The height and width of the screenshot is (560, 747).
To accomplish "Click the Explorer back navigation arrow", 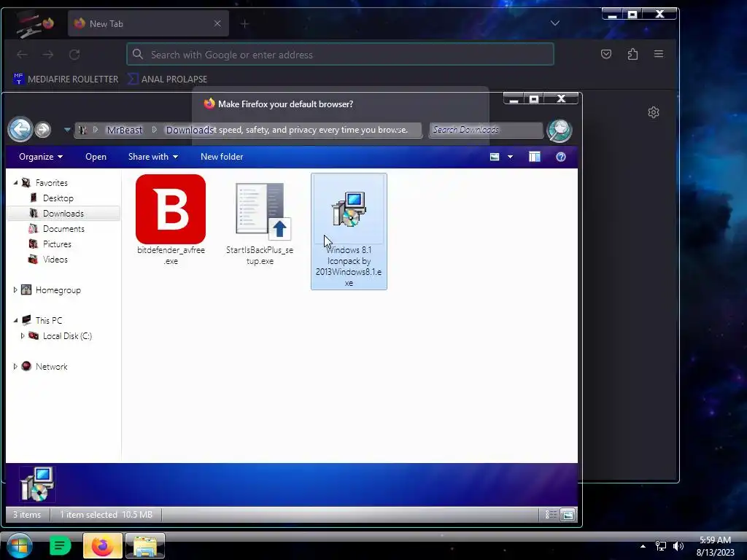I will point(20,130).
